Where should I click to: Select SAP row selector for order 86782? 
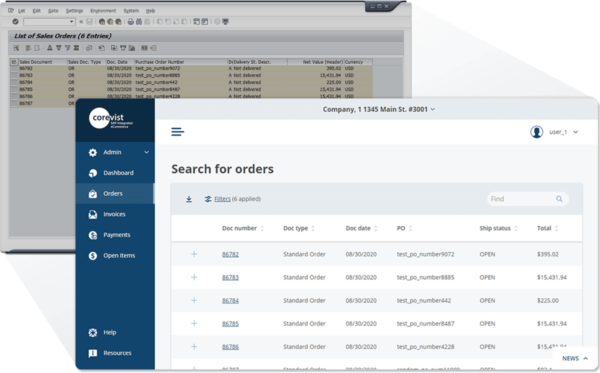14,68
